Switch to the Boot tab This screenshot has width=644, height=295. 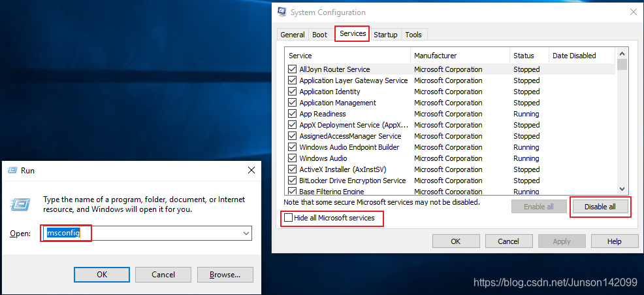click(319, 35)
